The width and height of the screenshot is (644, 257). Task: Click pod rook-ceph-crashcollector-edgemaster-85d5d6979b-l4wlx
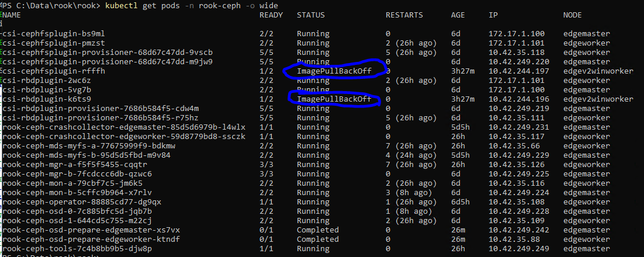pos(124,127)
